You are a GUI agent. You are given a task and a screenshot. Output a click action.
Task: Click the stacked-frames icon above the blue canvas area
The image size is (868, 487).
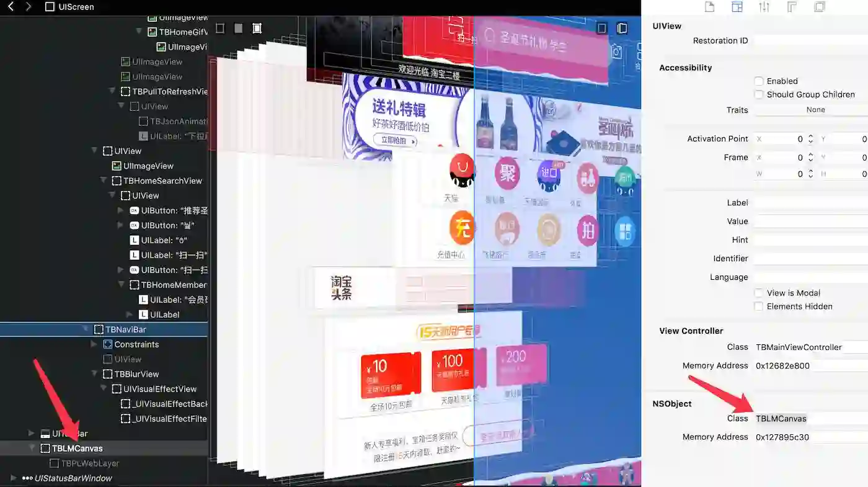(x=622, y=29)
